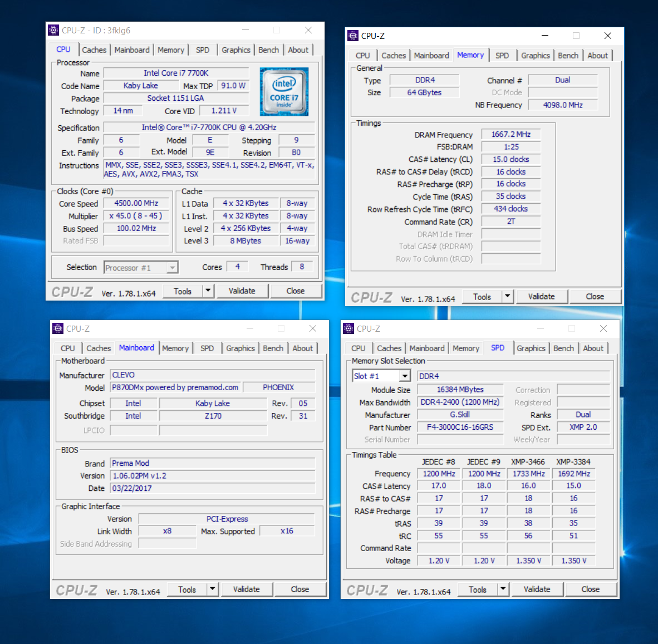Viewport: 658px width, 644px height.
Task: Click the Intel Core i7 logo badge
Action: tap(284, 91)
